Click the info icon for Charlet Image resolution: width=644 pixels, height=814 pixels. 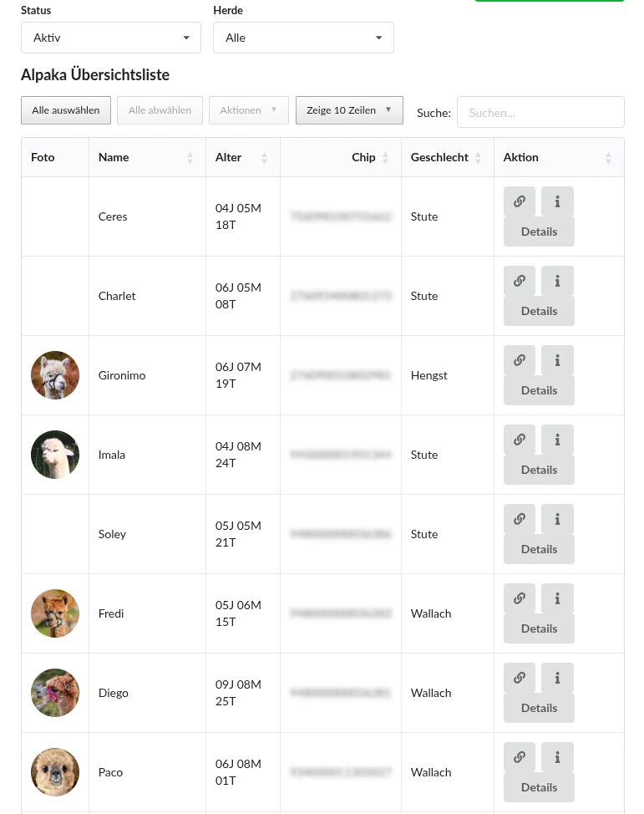click(x=557, y=281)
